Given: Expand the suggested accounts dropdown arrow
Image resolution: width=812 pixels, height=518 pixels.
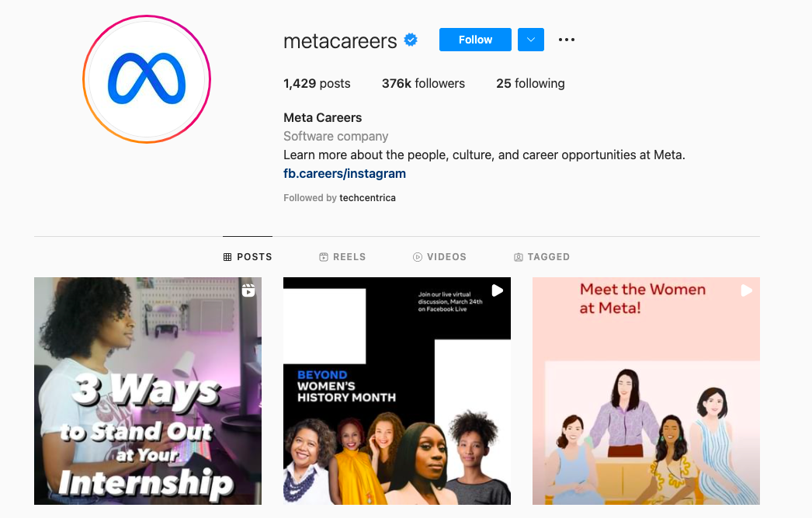Looking at the screenshot, I should click(531, 40).
